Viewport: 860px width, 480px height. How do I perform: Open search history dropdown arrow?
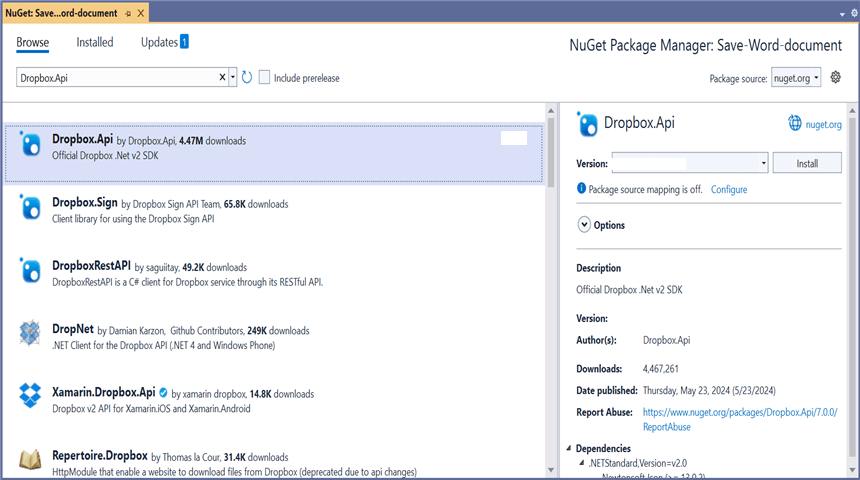pos(233,77)
